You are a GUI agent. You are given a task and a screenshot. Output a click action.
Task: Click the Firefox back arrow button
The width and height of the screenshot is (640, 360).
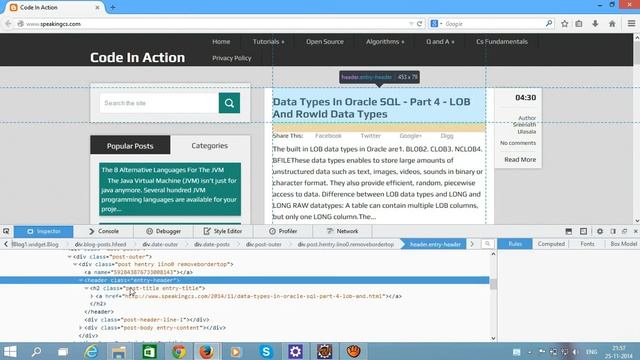(8, 24)
